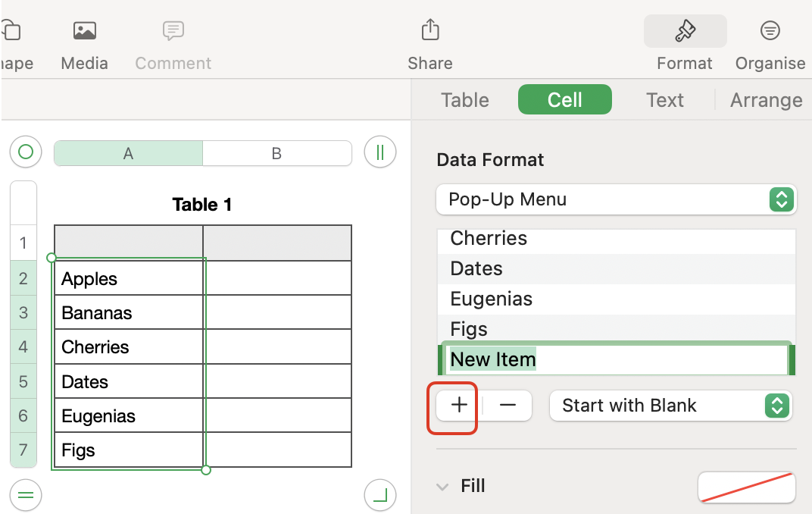812x514 pixels.
Task: Open the Share toolbar button
Action: [429, 31]
